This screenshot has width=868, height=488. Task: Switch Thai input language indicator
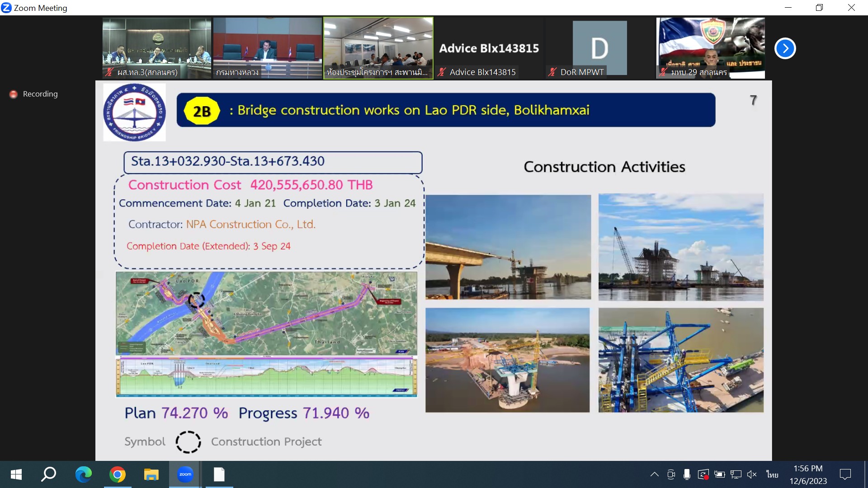coord(772,474)
